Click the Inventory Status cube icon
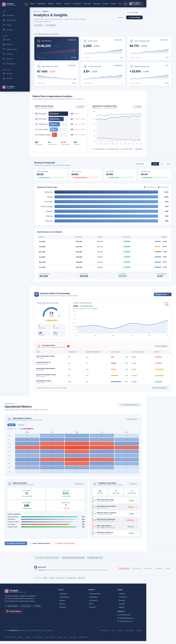Viewport: 176px width, 644px height. click(x=36, y=294)
